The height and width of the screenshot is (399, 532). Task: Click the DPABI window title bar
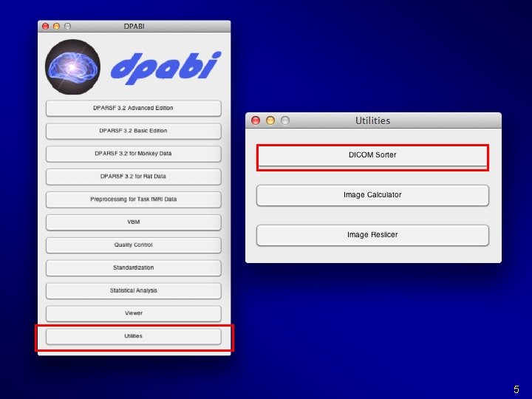[x=134, y=26]
